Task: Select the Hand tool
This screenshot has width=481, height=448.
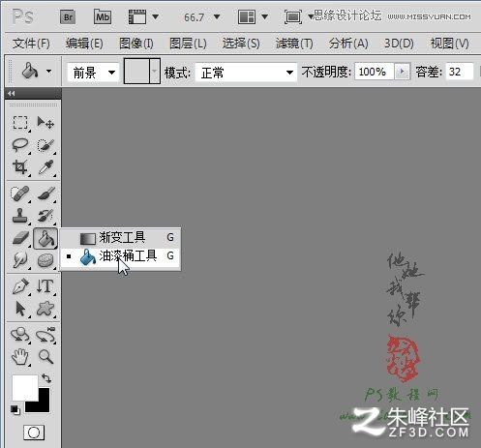Action: pos(20,357)
